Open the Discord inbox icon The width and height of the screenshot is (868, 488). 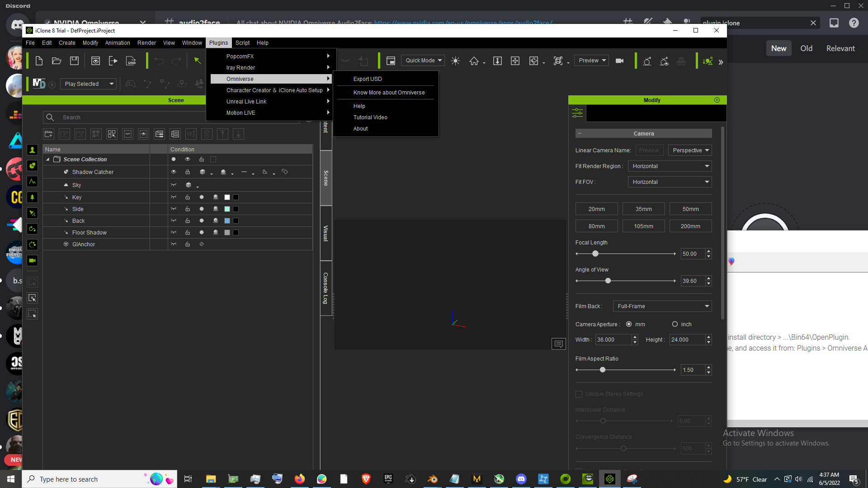click(834, 23)
